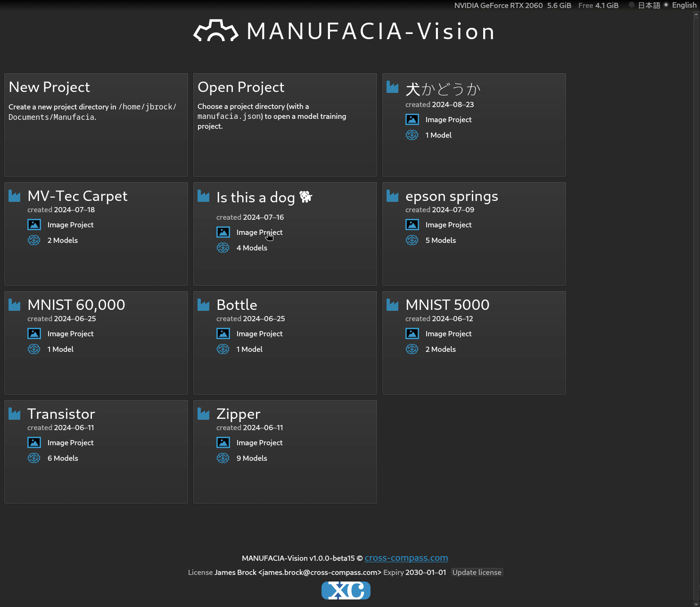Click image project icon in Bottle card
The height and width of the screenshot is (607, 700).
pyautogui.click(x=223, y=334)
